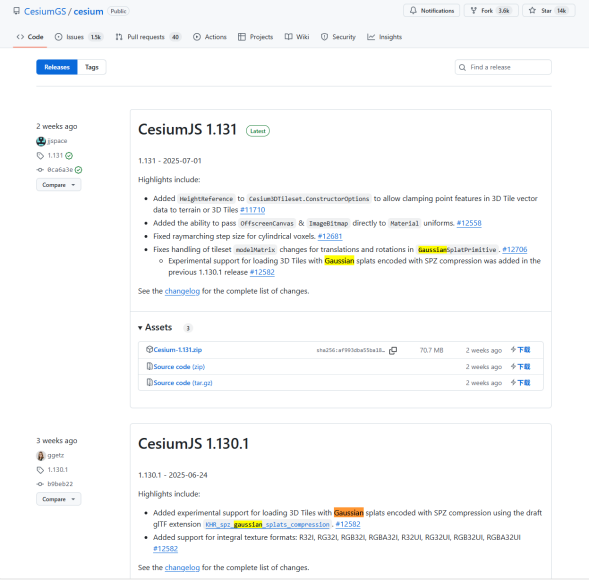Click the 70.7 MB file size text
This screenshot has height=581, width=589.
(x=431, y=350)
